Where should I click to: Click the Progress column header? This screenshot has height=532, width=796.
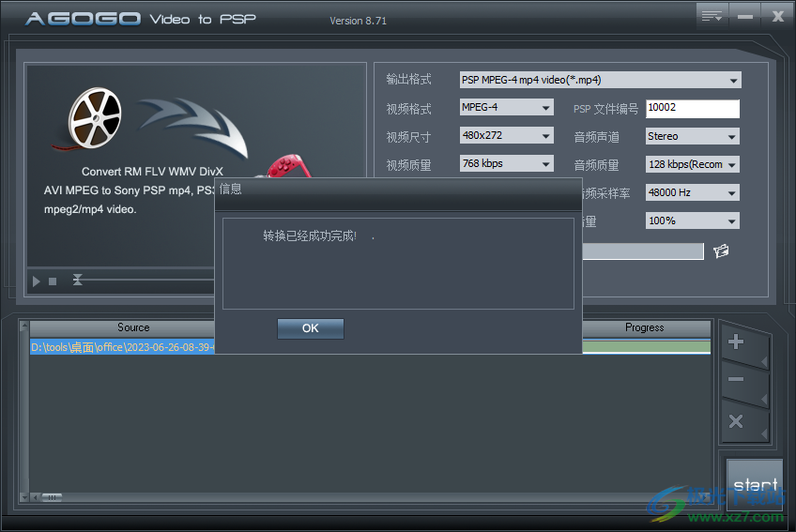(646, 328)
